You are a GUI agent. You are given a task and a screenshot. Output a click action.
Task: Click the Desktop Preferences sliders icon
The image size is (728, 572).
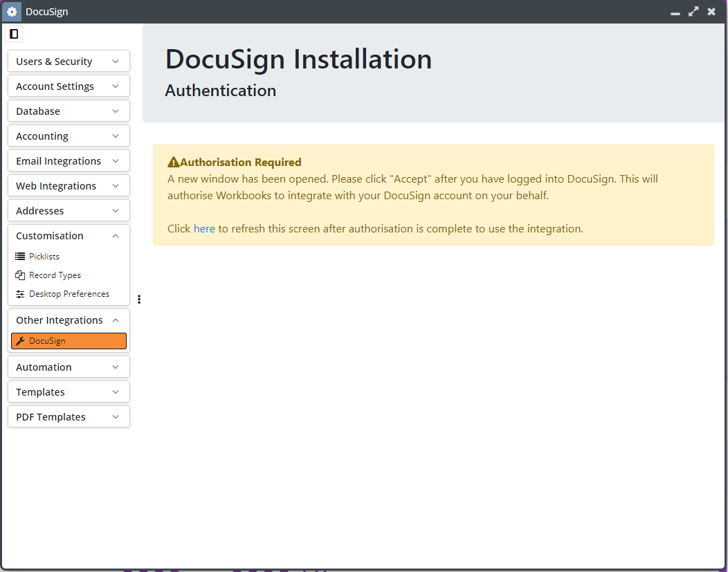point(20,294)
